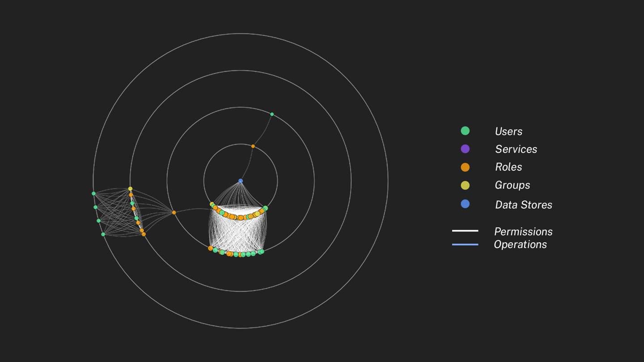The image size is (644, 362).
Task: Click the green swatch next to Users
Action: 465,131
